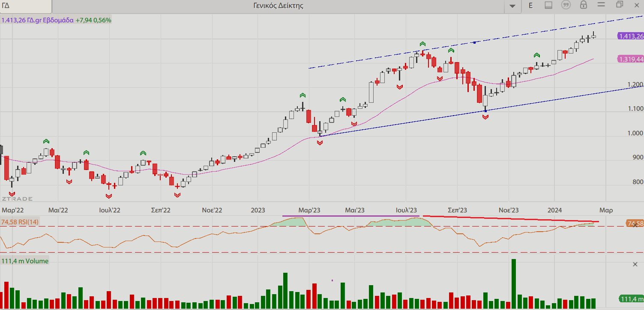Viewport: 644px width, 310px height.
Task: Close the RSI indicator panel
Action: [x=635, y=225]
